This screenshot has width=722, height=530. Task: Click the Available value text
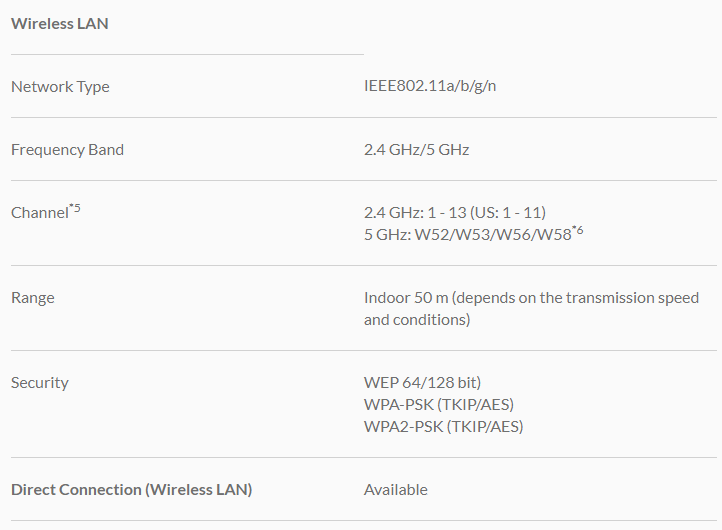(x=395, y=490)
